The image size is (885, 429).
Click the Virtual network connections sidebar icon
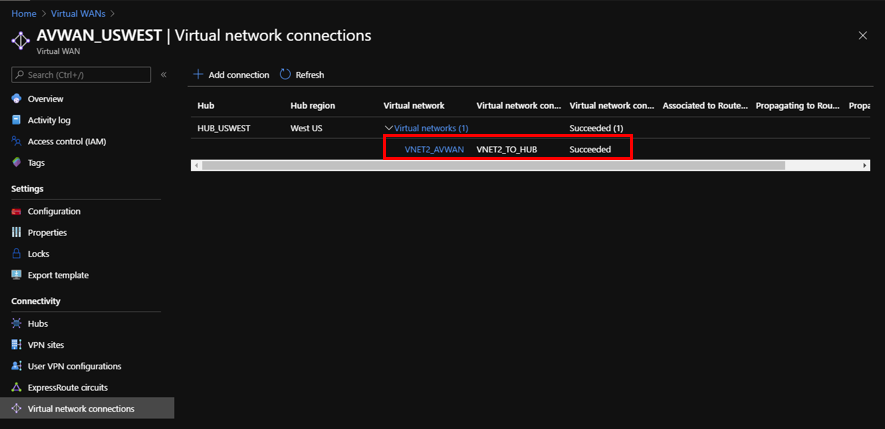(16, 409)
